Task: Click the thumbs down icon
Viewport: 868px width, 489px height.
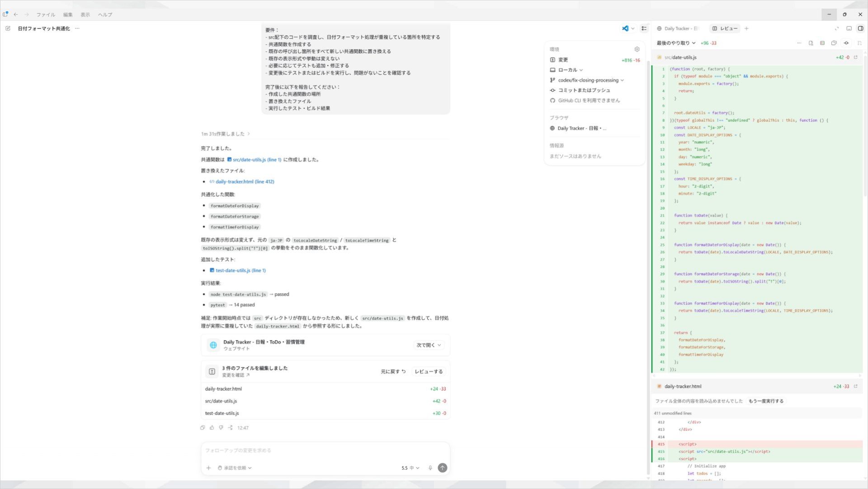Action: 221,428
